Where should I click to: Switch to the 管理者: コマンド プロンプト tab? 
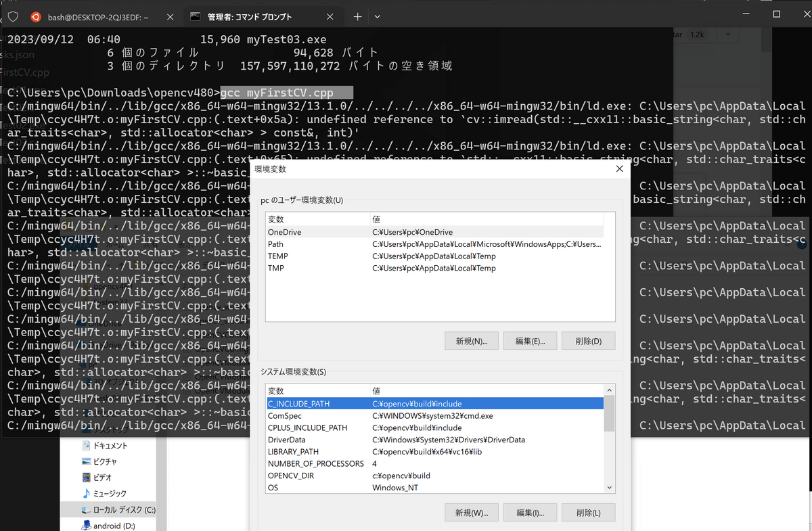click(x=263, y=16)
